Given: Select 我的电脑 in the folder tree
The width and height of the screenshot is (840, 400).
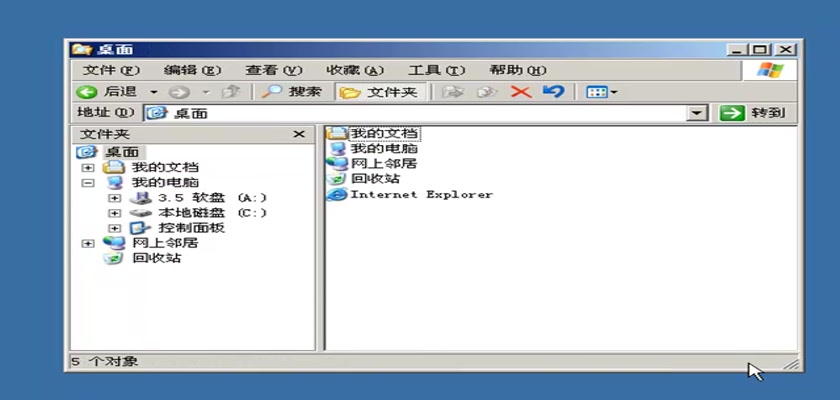Looking at the screenshot, I should tap(165, 183).
